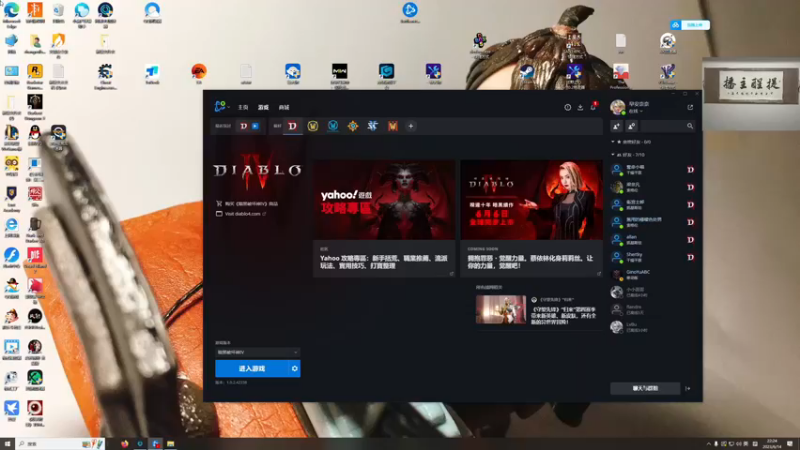Open the Overwatch news thumbnail
The height and width of the screenshot is (450, 800).
501,309
